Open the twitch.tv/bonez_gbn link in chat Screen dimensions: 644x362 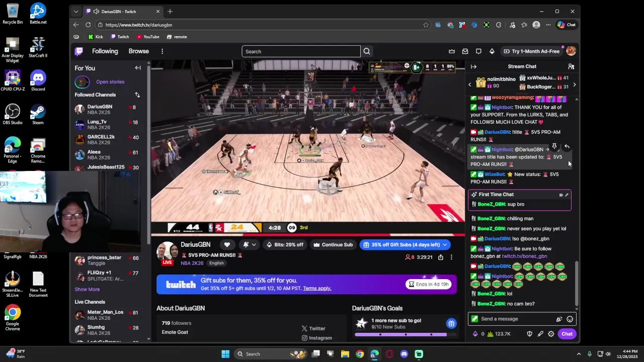click(x=524, y=256)
